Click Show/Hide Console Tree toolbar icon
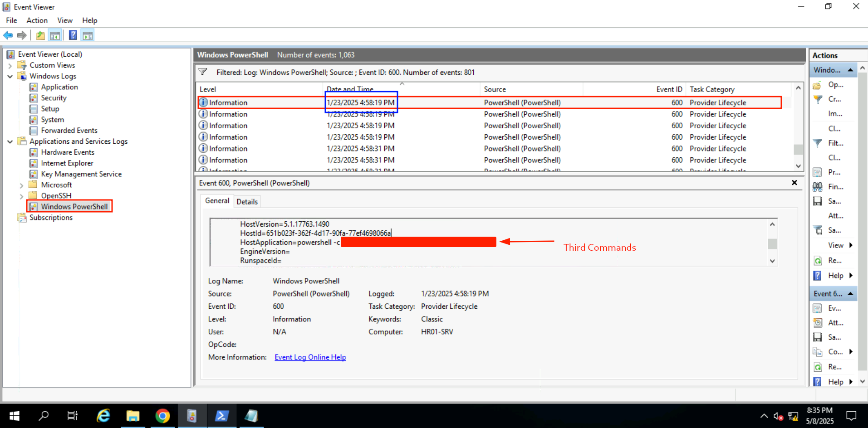The image size is (868, 428). pos(55,35)
